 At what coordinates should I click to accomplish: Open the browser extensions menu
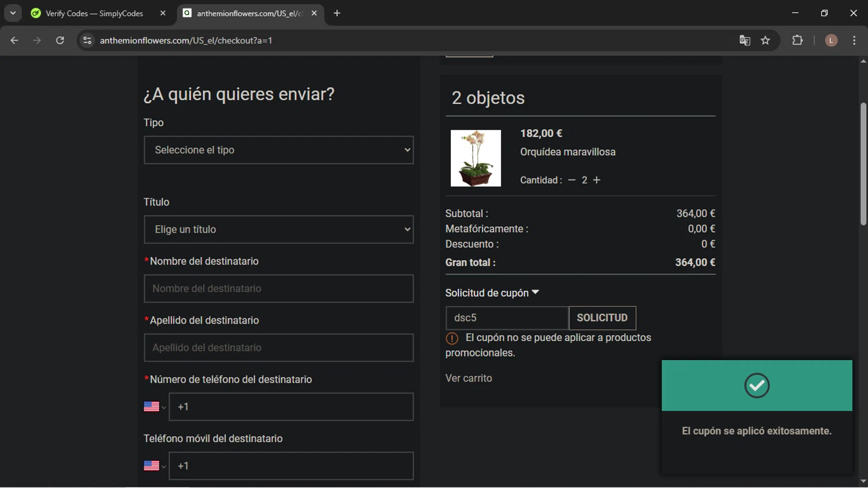(797, 41)
